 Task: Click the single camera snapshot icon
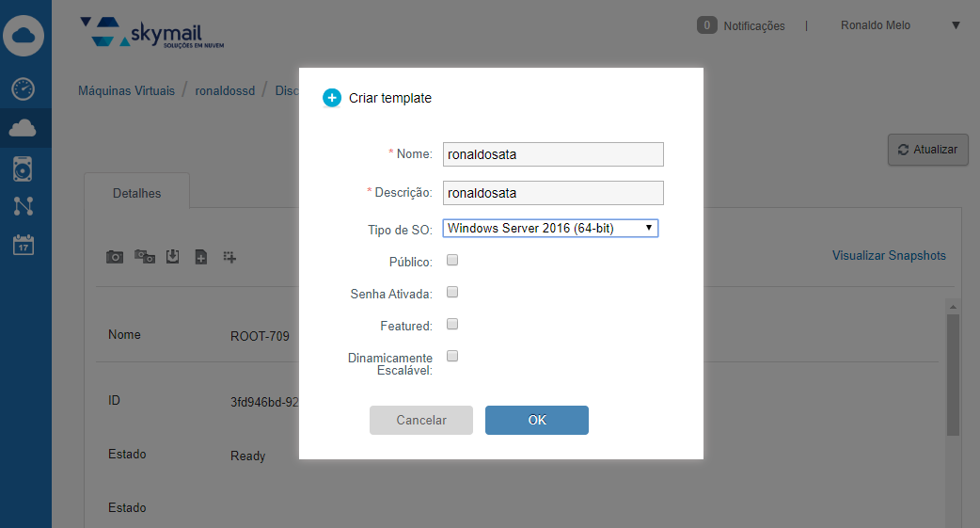tap(115, 256)
